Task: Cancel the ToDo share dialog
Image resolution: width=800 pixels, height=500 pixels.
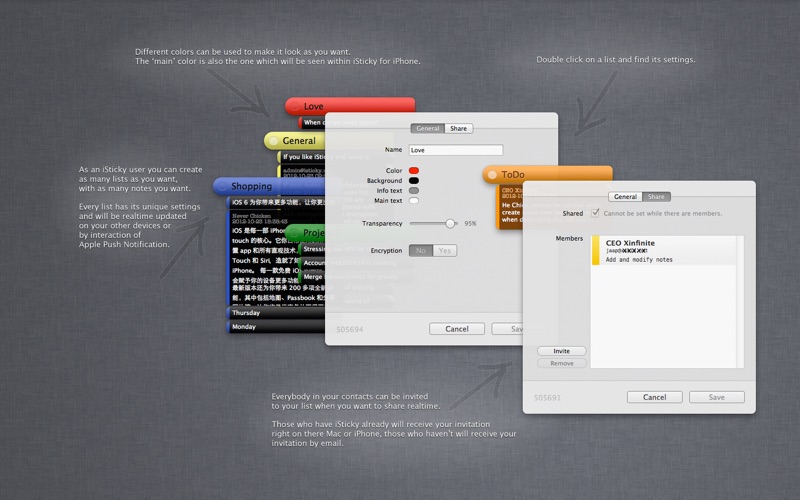Action: (x=655, y=397)
